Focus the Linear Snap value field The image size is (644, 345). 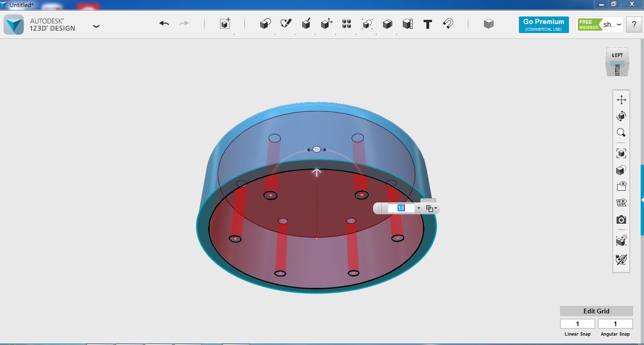(577, 324)
